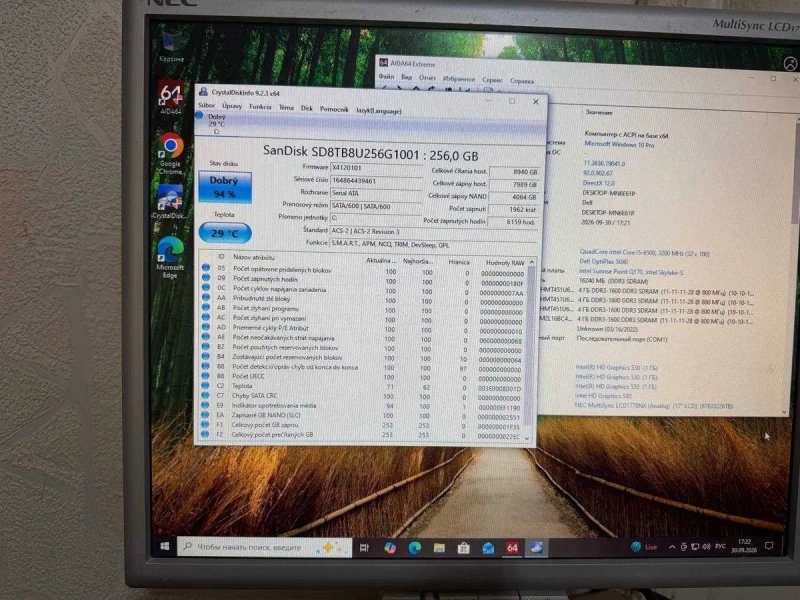
Task: Open the Funkcia menu in CrystalDiskInfo
Action: click(x=260, y=107)
